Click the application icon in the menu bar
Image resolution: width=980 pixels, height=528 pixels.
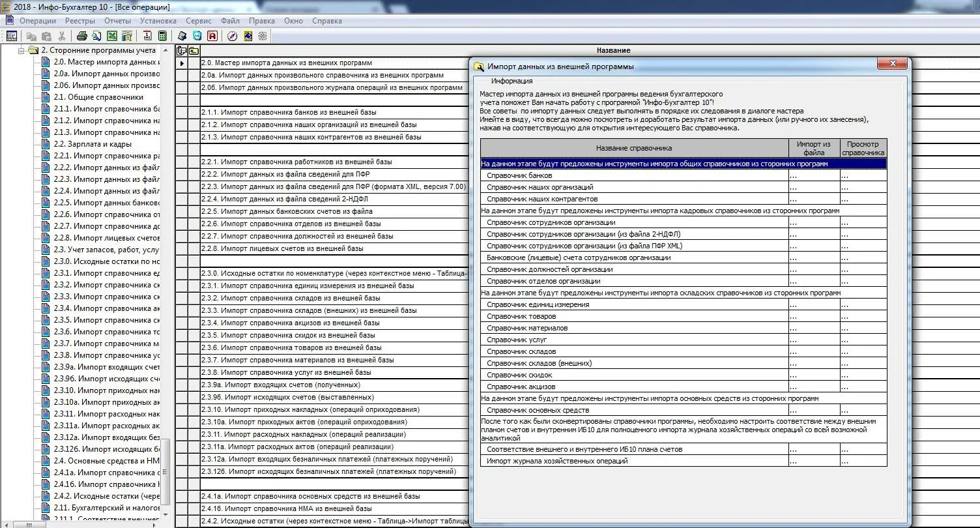click(x=9, y=20)
